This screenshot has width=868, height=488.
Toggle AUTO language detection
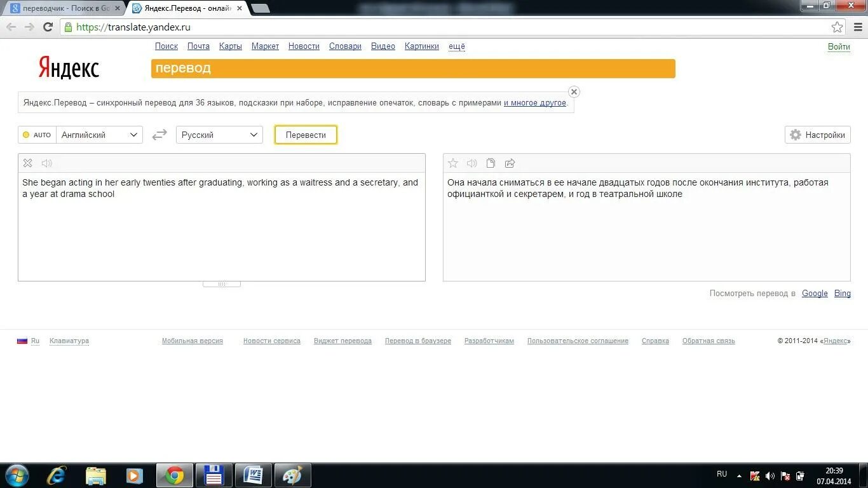37,135
